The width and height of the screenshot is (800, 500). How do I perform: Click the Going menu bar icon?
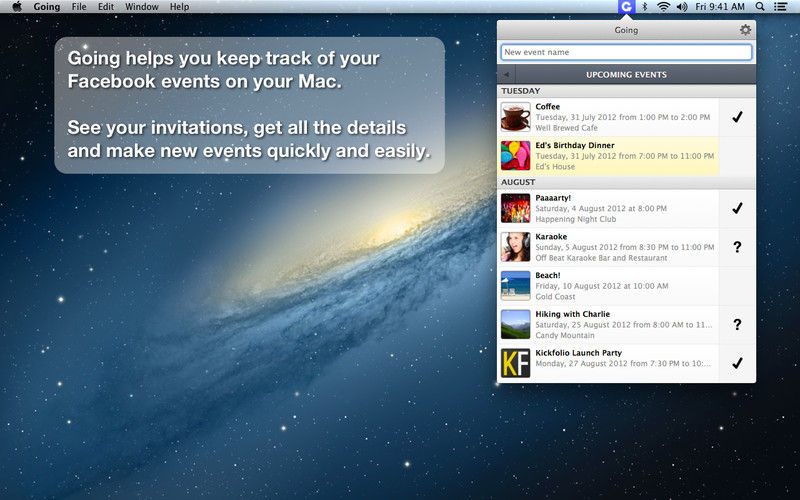626,7
